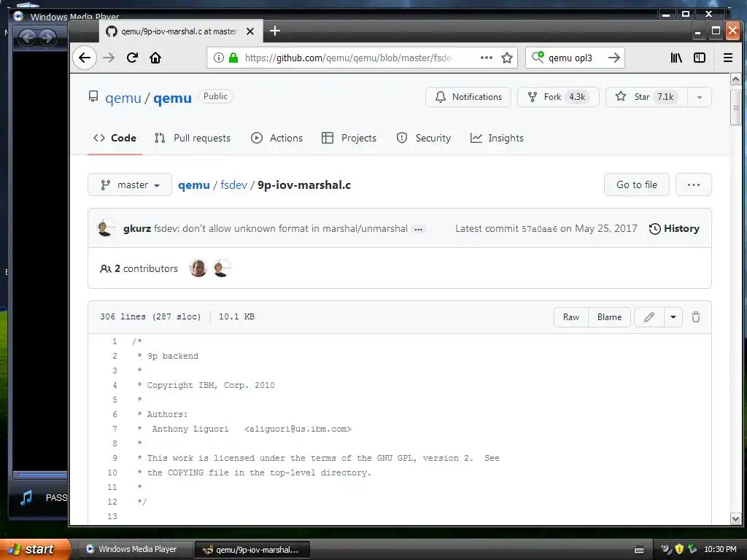The width and height of the screenshot is (747, 560).
Task: Go back using Firefox back arrow
Action: pos(85,58)
